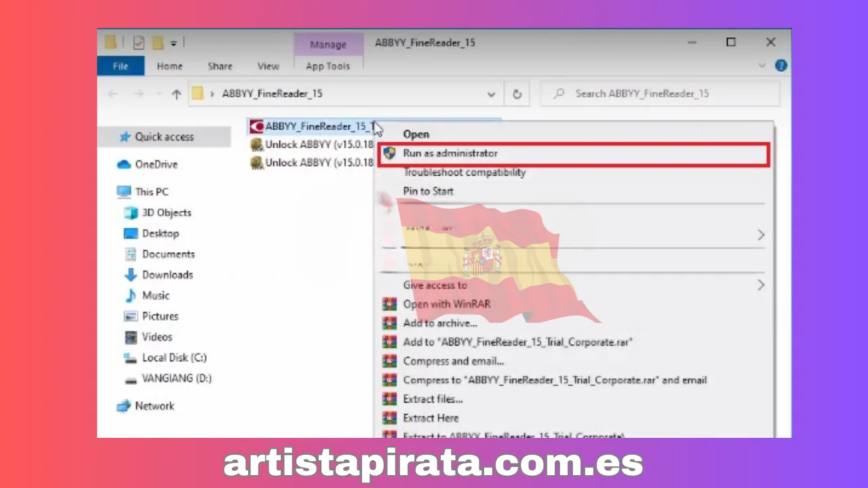Open the View ribbon tab
The image size is (868, 488).
[x=268, y=66]
